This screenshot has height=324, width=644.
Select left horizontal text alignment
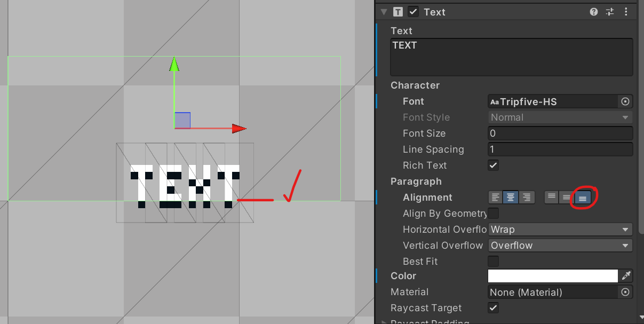496,197
